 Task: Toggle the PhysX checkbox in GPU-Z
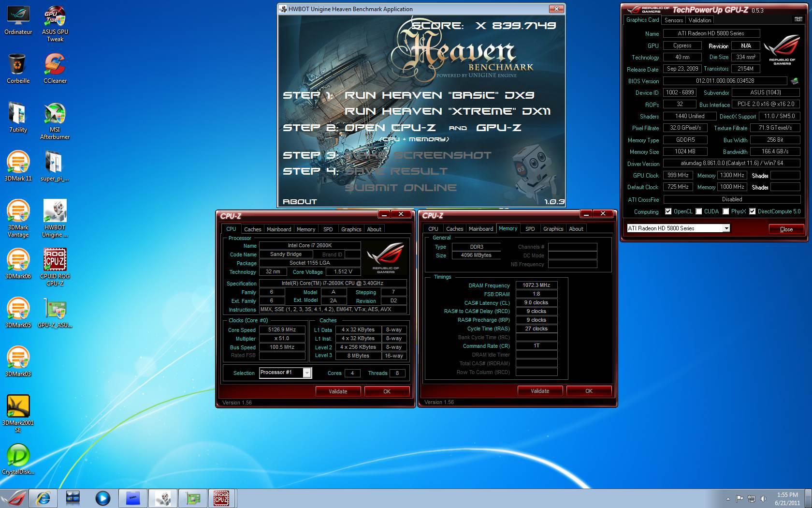pyautogui.click(x=725, y=211)
